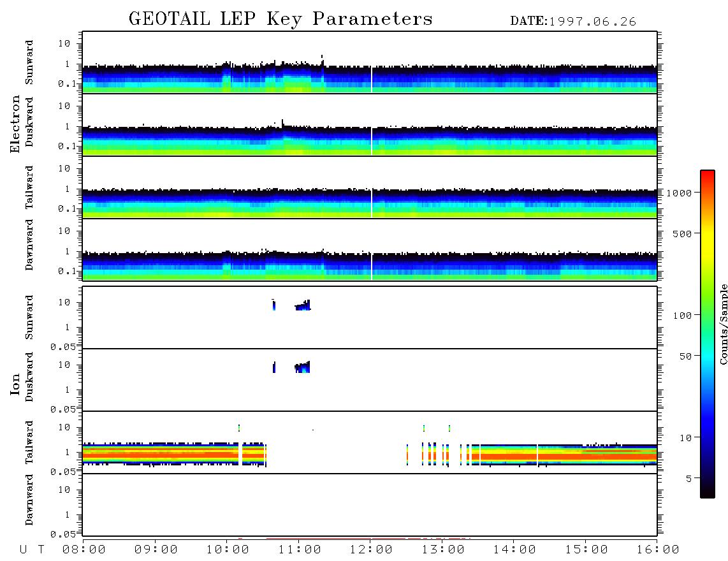Click the 16:00 time tick label
728x561 pixels.
pos(657,550)
